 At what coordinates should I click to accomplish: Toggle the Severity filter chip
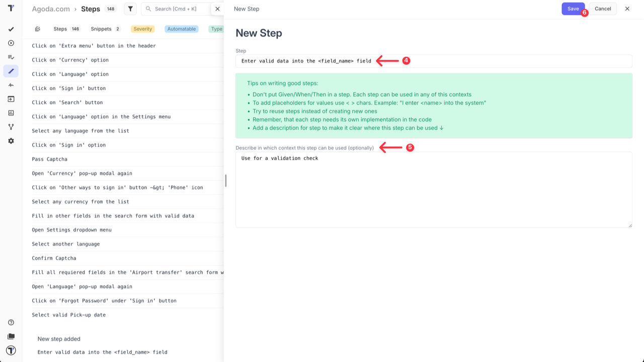tap(142, 29)
